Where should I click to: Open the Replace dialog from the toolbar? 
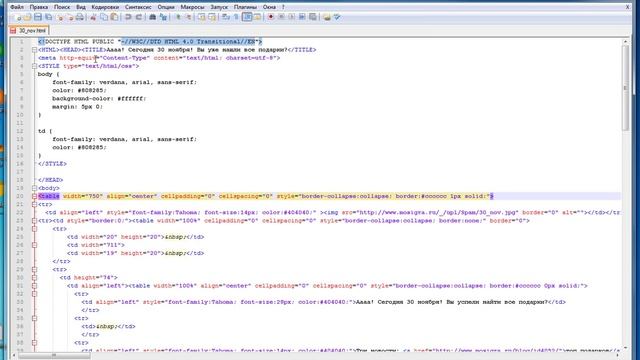coord(163,17)
